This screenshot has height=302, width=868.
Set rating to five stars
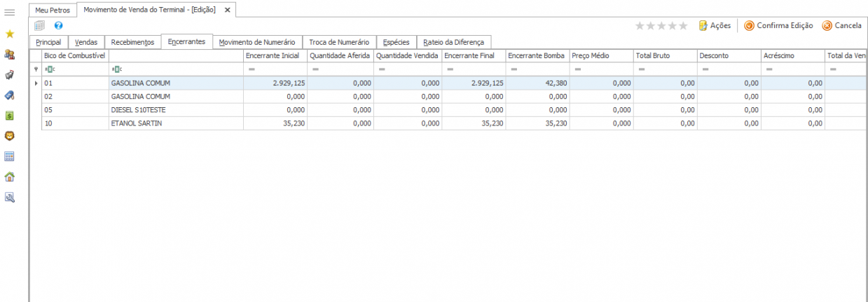tap(683, 25)
